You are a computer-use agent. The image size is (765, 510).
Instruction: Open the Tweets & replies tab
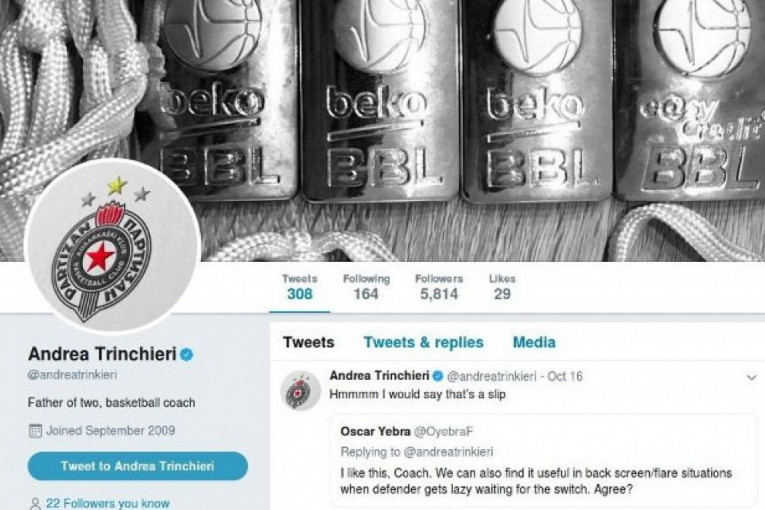coord(423,342)
